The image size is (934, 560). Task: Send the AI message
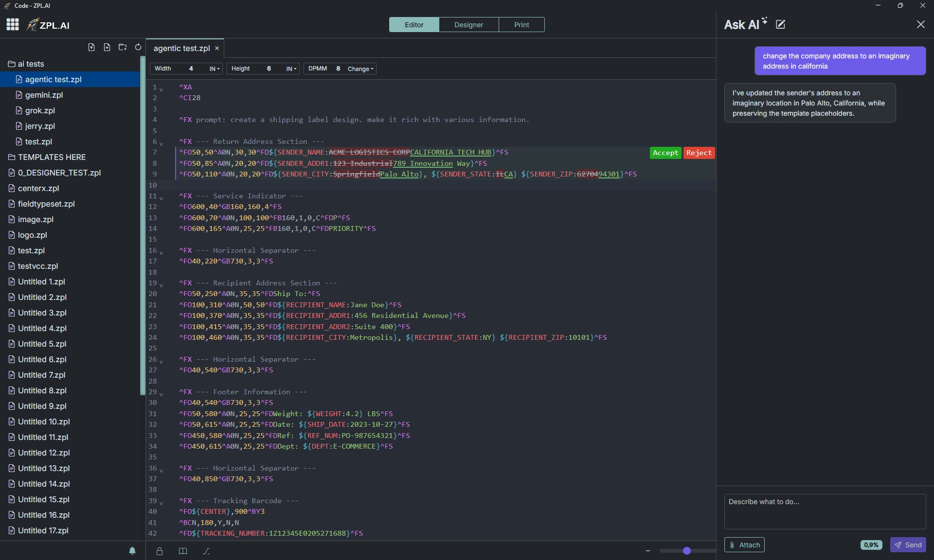(908, 545)
